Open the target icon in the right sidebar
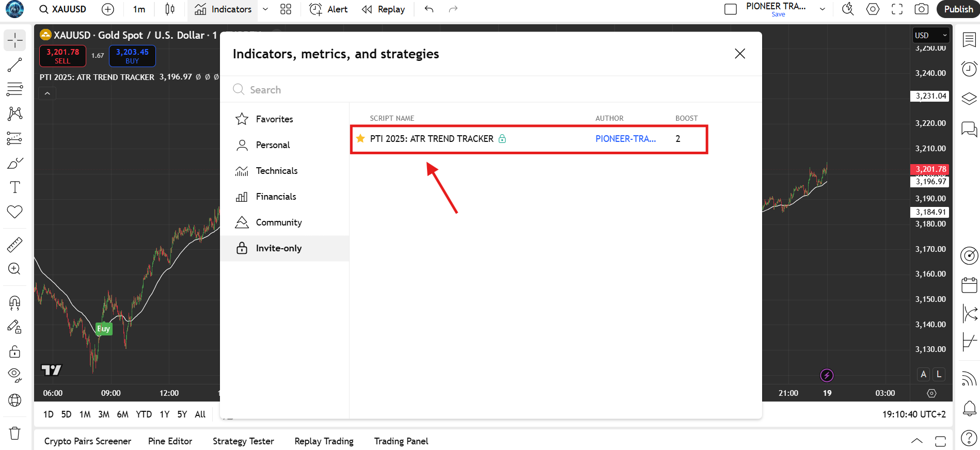Screen dimensions: 980x450 (x=969, y=255)
